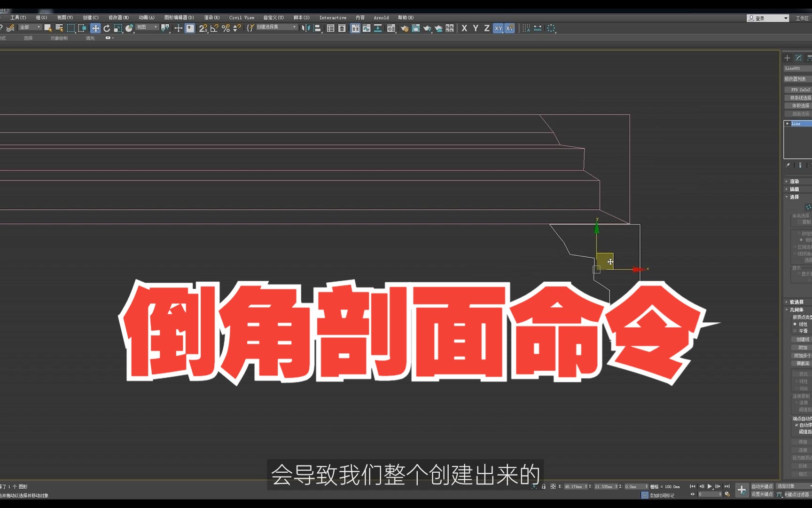Activate the Select and Rotate tool
Image resolution: width=812 pixels, height=508 pixels.
(107, 28)
